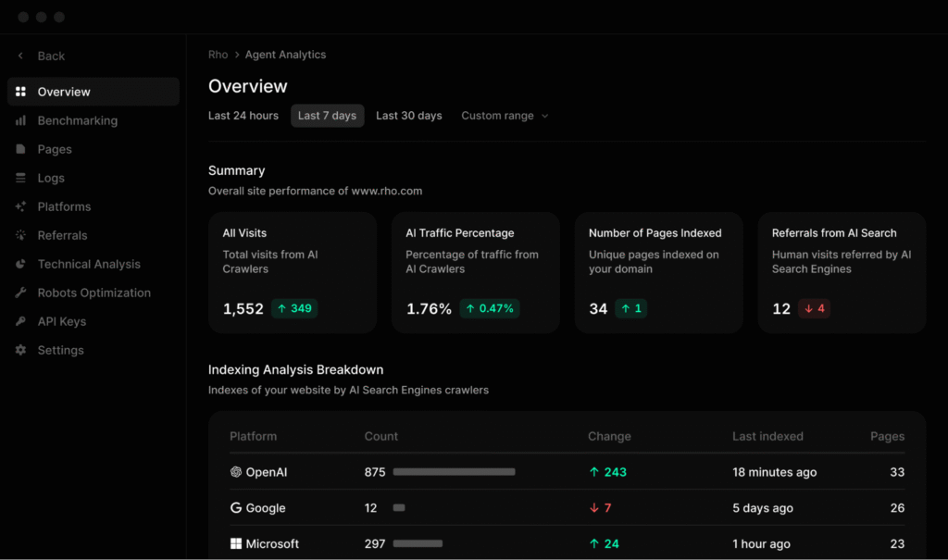This screenshot has width=948, height=560.
Task: Click the red down arrow beside 7
Action: (x=593, y=508)
